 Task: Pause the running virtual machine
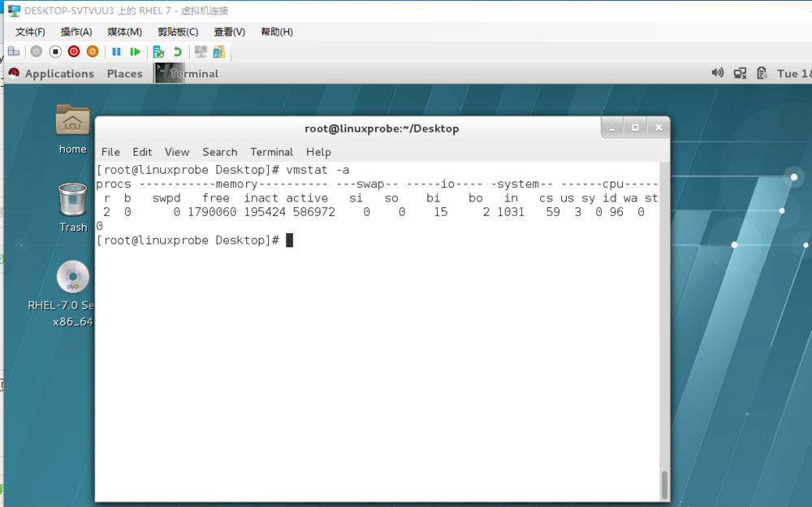pos(116,51)
